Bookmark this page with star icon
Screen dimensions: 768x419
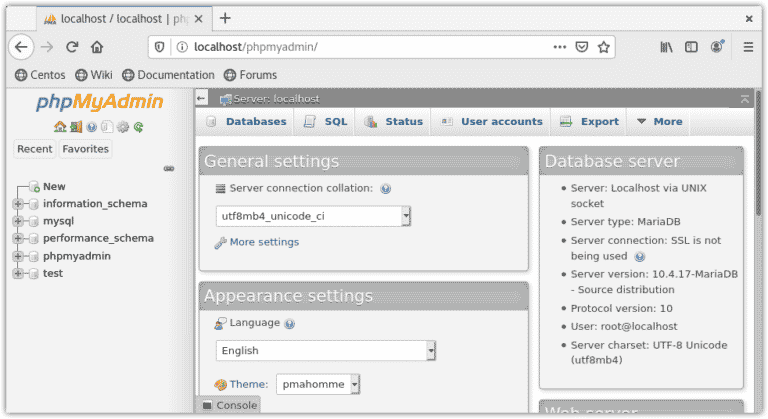click(604, 46)
